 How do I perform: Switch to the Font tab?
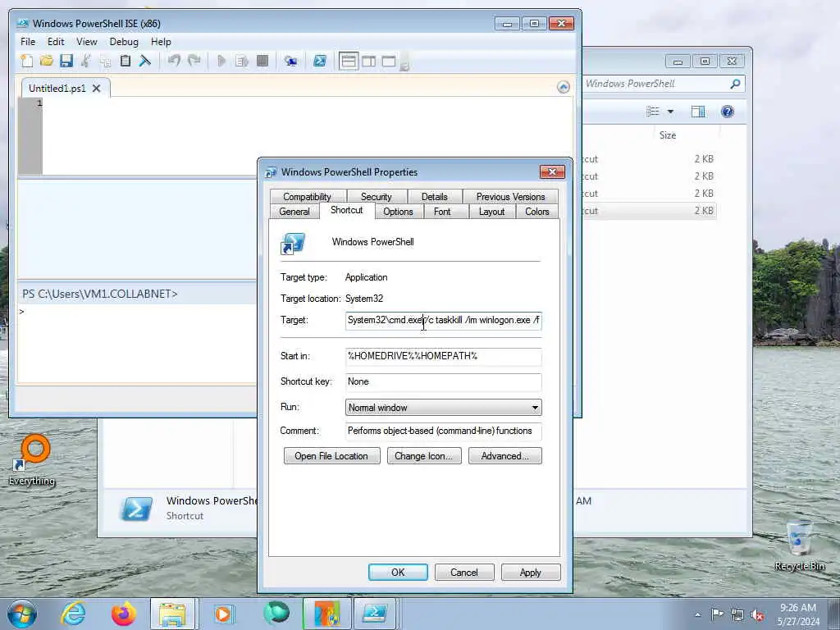coord(442,212)
